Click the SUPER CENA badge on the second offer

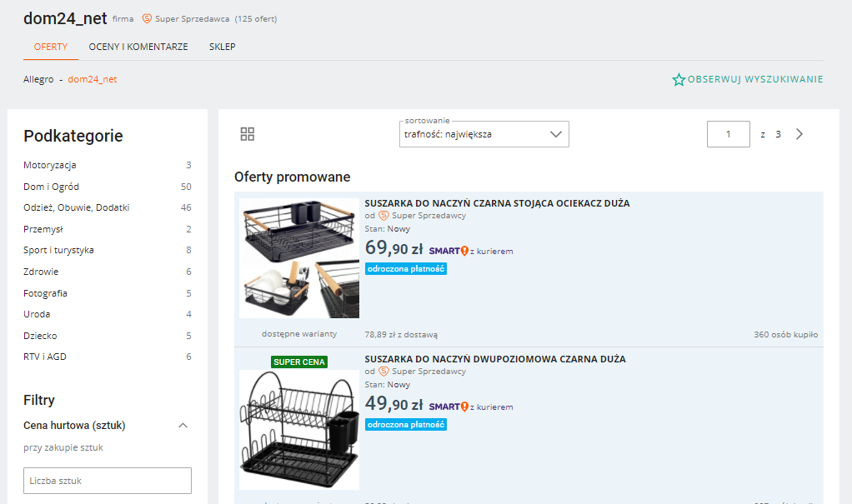[x=298, y=362]
